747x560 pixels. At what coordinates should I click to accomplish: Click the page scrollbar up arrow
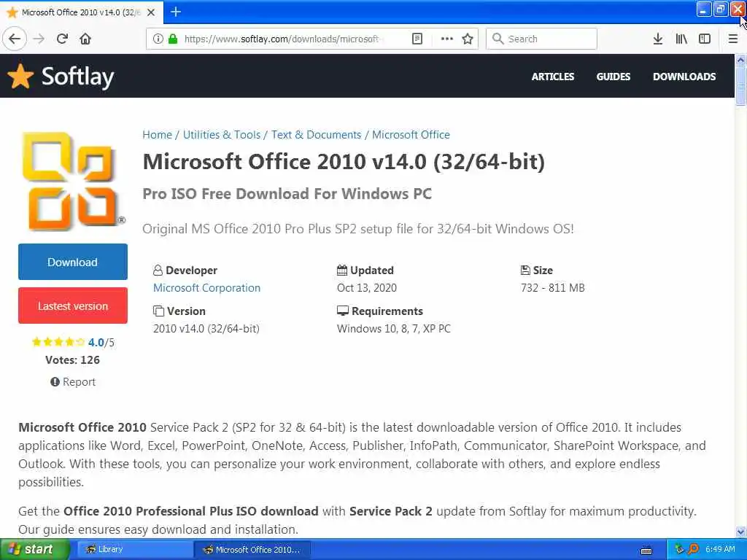point(740,60)
